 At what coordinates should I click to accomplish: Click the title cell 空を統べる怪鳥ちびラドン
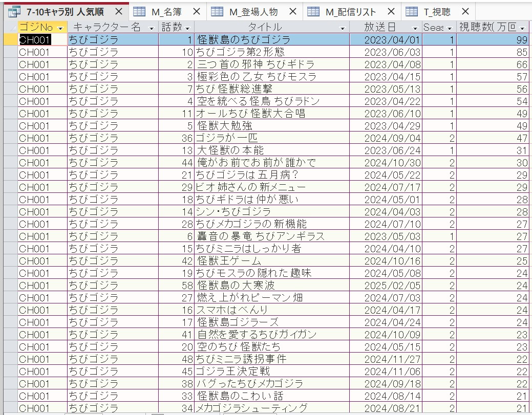pyautogui.click(x=272, y=101)
